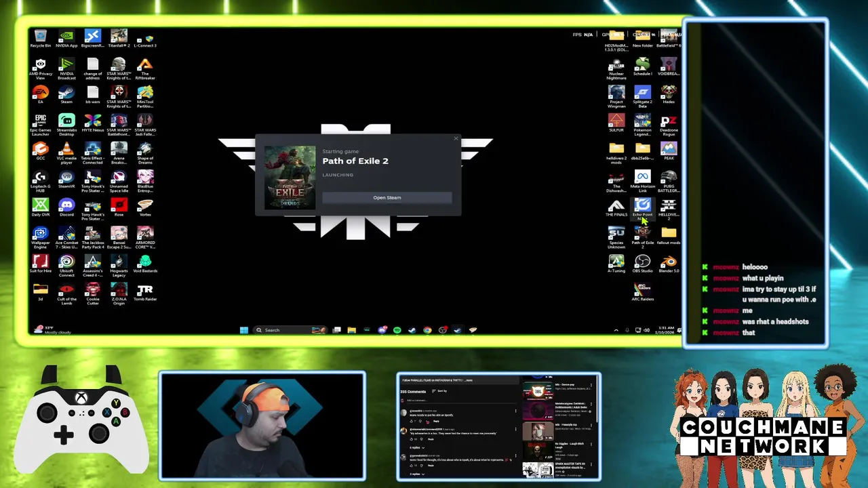Screen dimensions: 868x488
Task: Select the Rose desktop icon
Action: pyautogui.click(x=119, y=207)
